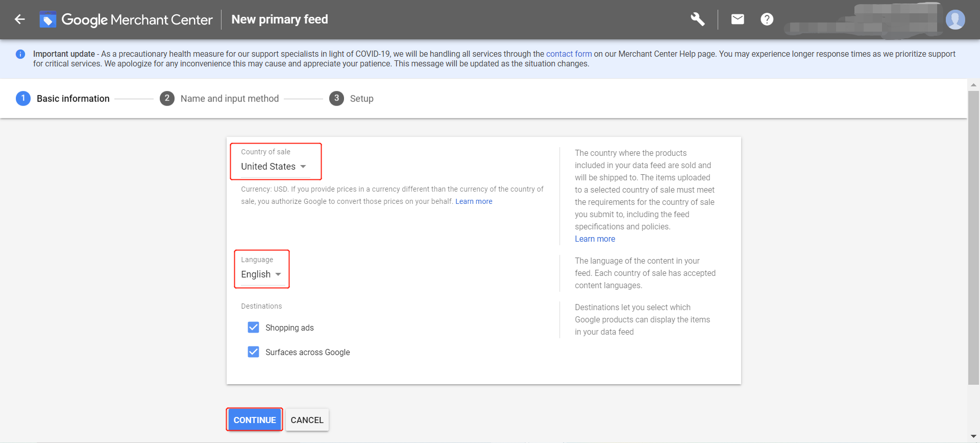This screenshot has height=443, width=980.
Task: Click the Google Merchant Center logo icon
Action: coord(47,19)
